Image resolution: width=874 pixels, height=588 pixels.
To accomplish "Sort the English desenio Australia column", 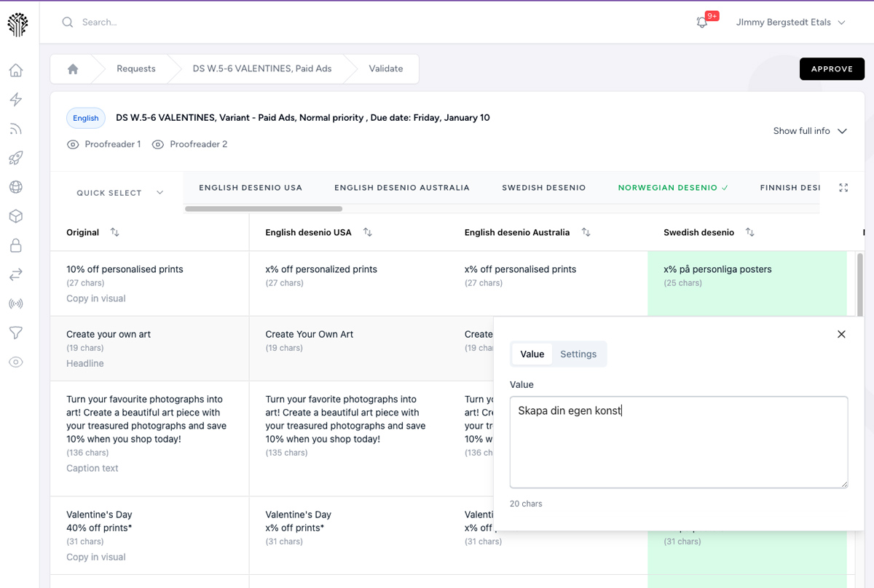I will click(586, 232).
